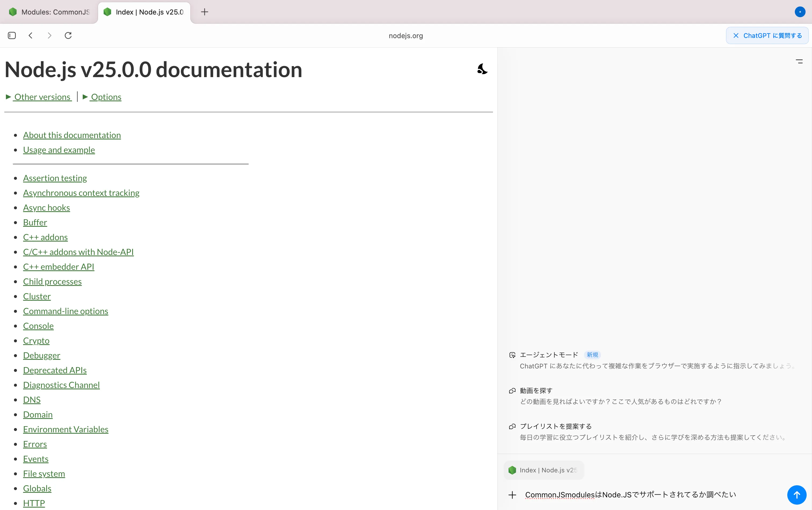812x510 pixels.
Task: Open the File system documentation link
Action: click(x=44, y=473)
